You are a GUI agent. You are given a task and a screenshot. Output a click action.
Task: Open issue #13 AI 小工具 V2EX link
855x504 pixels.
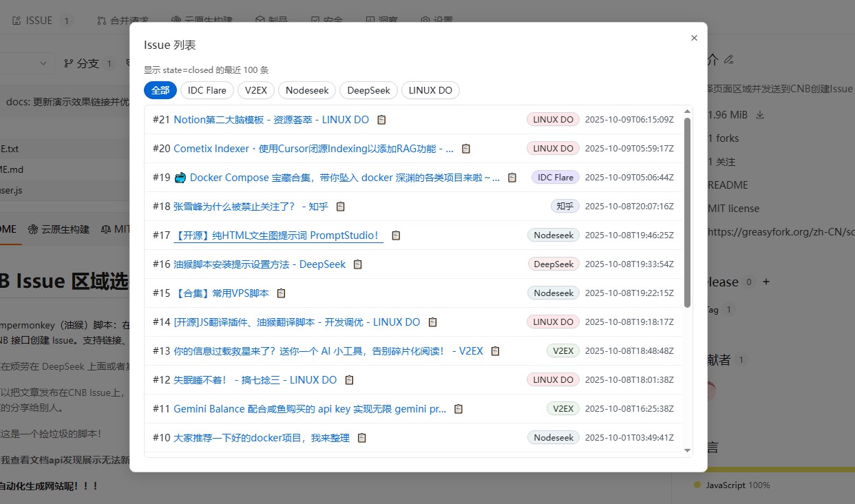click(328, 351)
